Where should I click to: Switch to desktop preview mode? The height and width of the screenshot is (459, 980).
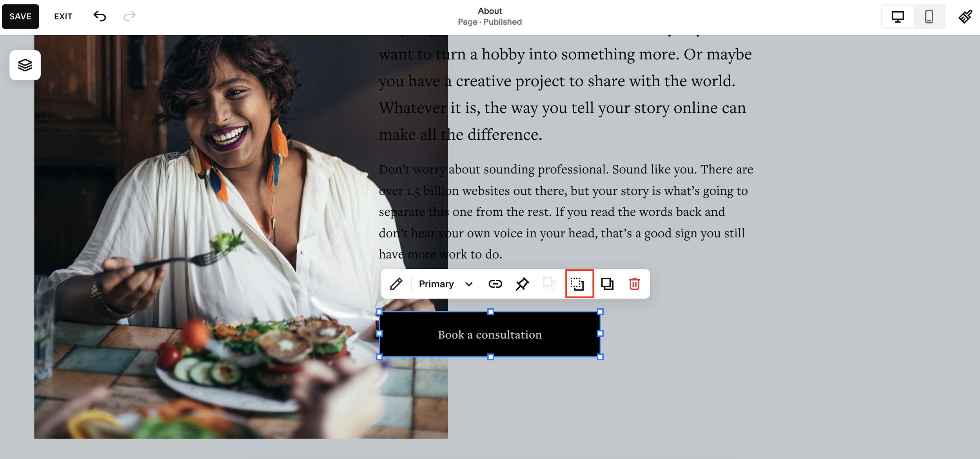[898, 16]
